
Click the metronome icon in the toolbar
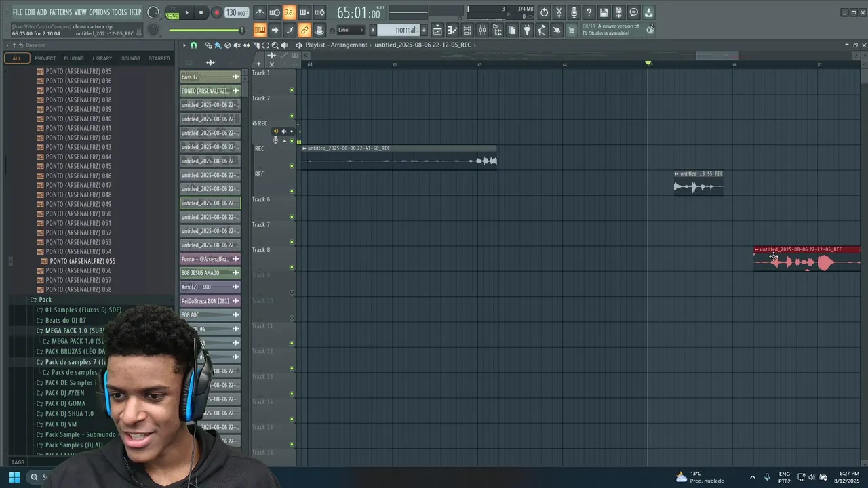[260, 12]
